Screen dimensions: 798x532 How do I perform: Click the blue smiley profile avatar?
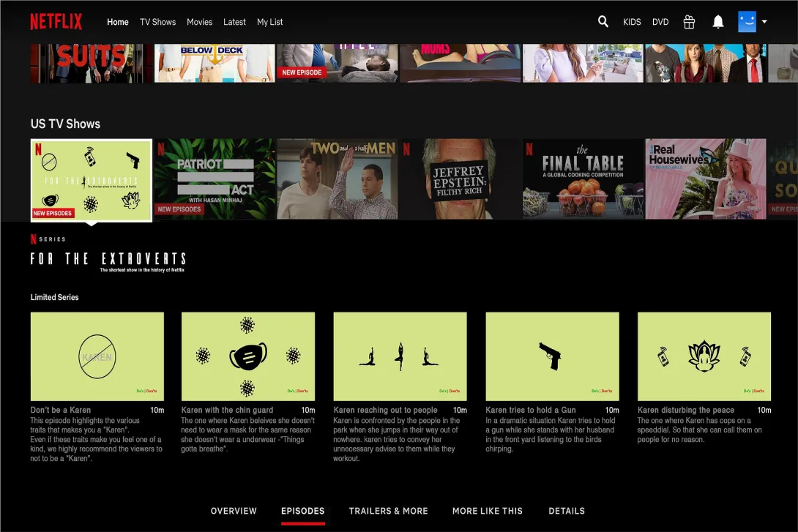click(x=747, y=22)
